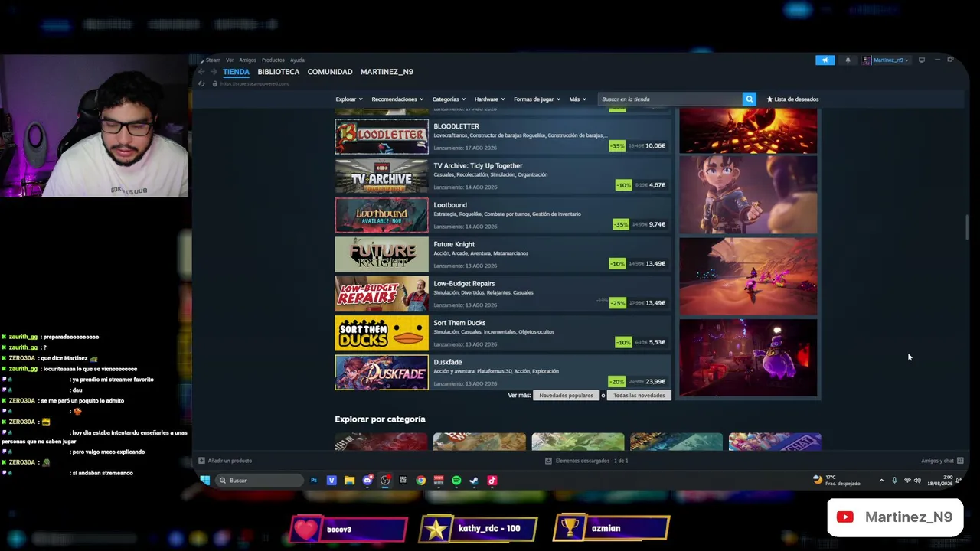Open Steam notifications bell

pos(848,60)
